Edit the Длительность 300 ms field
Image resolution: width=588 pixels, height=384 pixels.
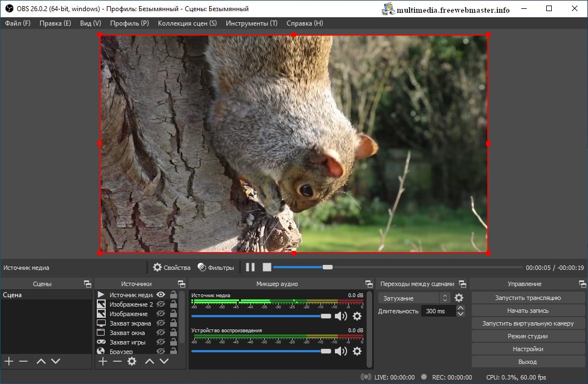(x=438, y=311)
